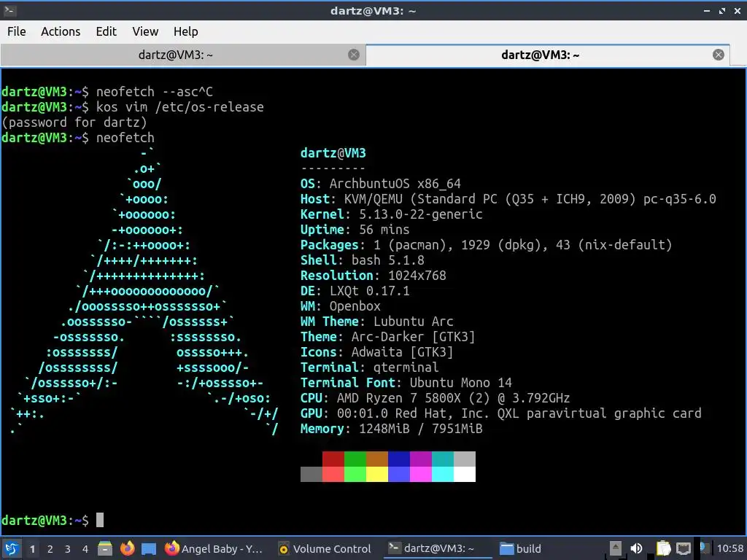Viewport: 747px width, 560px height.
Task: Launch the file manager from the taskbar
Action: pos(105,548)
